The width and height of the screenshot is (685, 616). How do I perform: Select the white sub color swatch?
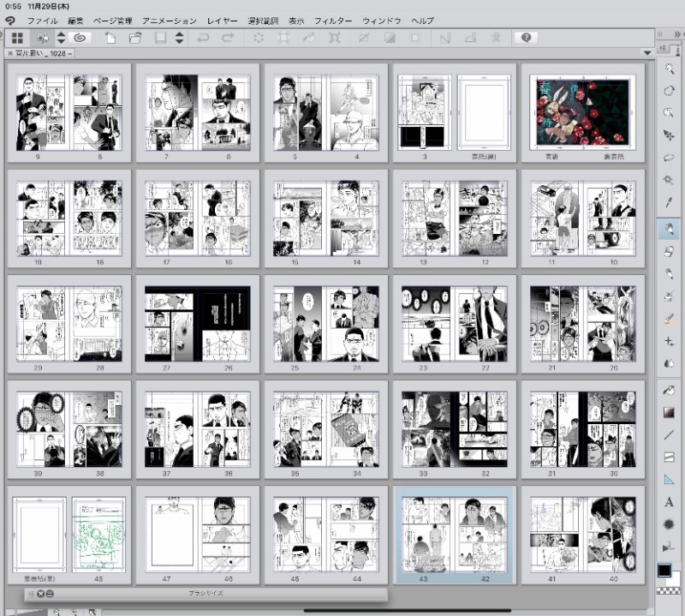click(x=676, y=578)
